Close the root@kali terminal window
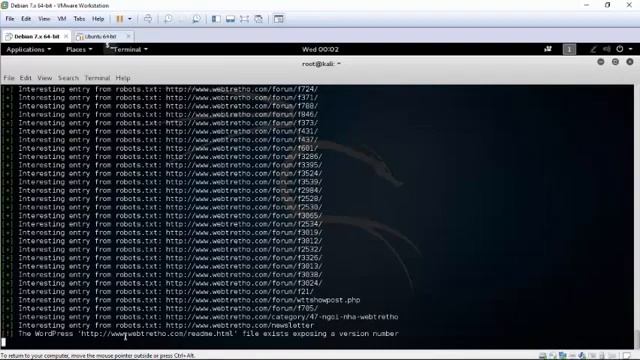 coord(630,62)
